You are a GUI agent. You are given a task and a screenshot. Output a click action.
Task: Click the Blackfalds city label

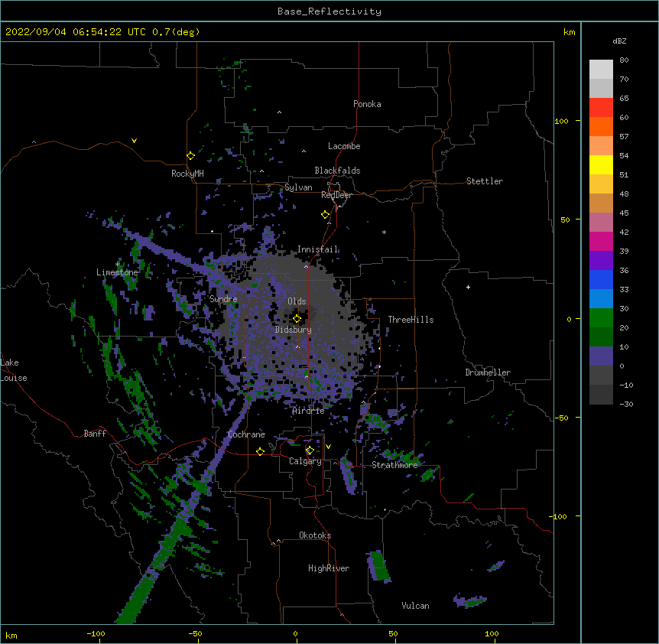pos(337,171)
